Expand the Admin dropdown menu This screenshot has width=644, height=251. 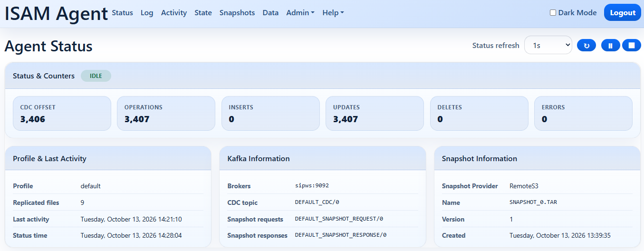tap(300, 13)
